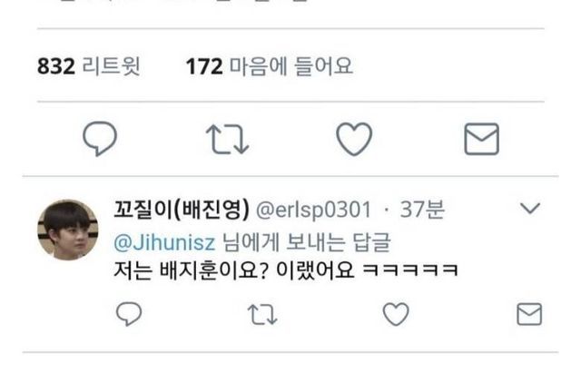Select the 172 likes count number
The image size is (581, 392).
coord(204,66)
